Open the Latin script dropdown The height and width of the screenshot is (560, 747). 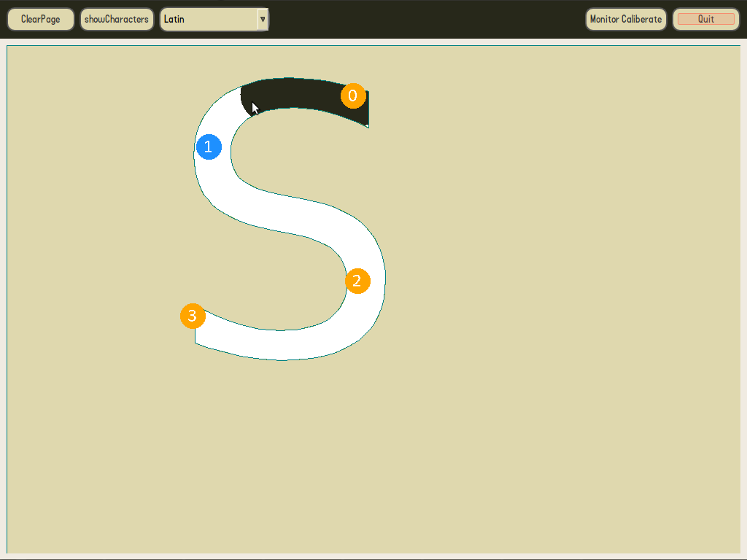click(209, 20)
